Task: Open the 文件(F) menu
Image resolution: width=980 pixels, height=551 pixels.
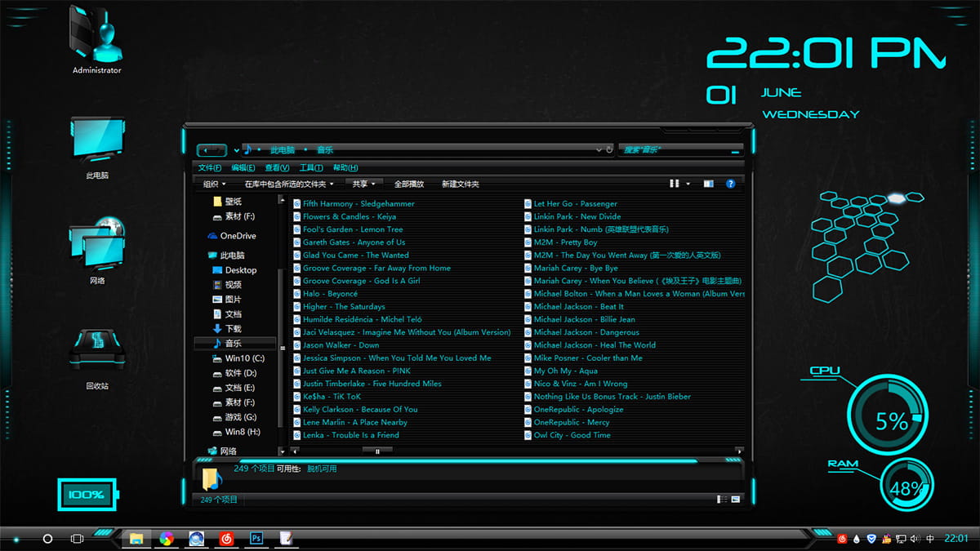Action: tap(210, 167)
